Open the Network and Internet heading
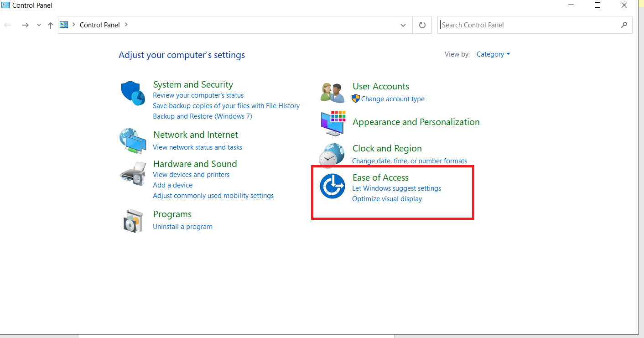The height and width of the screenshot is (338, 644). coord(196,135)
